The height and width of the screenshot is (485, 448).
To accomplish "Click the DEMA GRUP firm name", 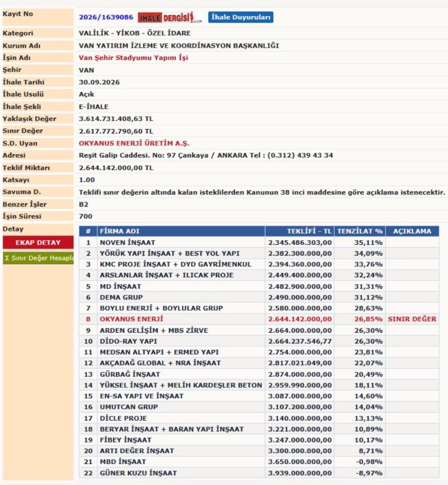I will point(121,297).
